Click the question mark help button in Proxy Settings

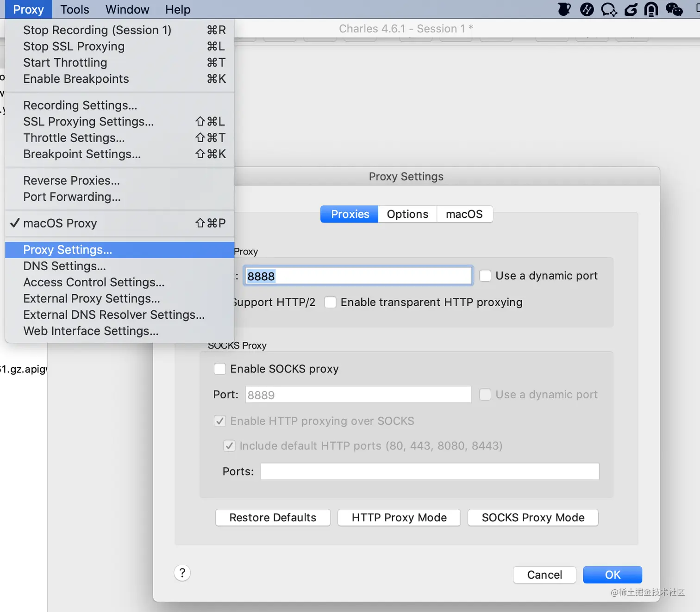[x=182, y=573]
